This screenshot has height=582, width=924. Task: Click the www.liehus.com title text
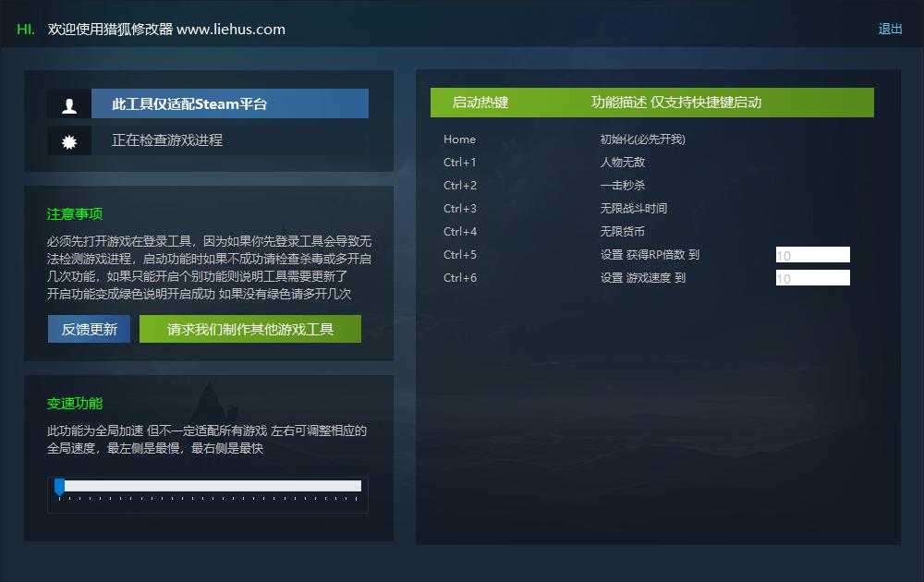tap(230, 30)
